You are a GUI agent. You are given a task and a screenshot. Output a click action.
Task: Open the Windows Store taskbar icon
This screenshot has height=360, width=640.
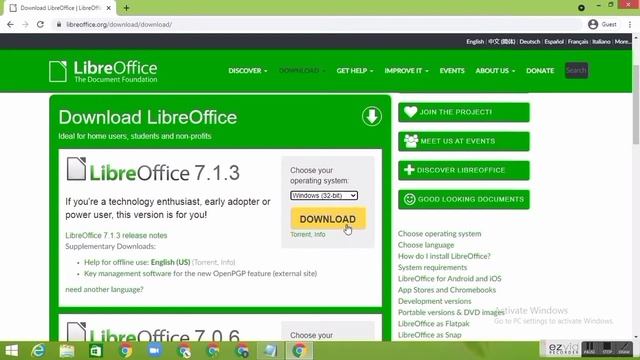[x=96, y=351]
